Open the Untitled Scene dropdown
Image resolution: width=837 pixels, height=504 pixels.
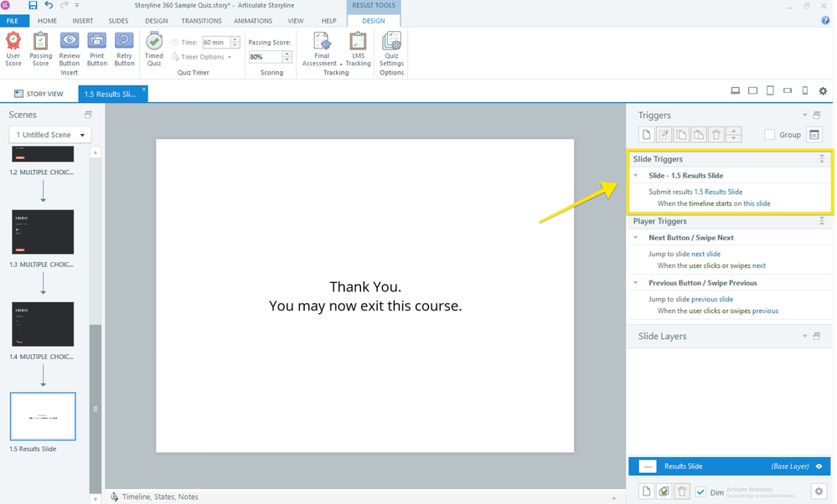[50, 135]
